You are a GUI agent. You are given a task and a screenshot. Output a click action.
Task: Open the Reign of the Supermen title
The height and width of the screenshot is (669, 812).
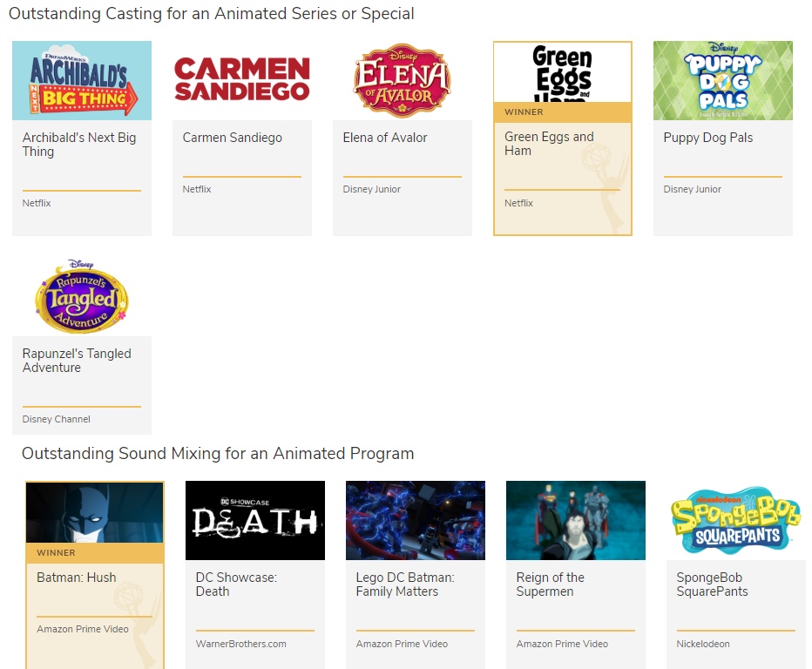(x=550, y=585)
